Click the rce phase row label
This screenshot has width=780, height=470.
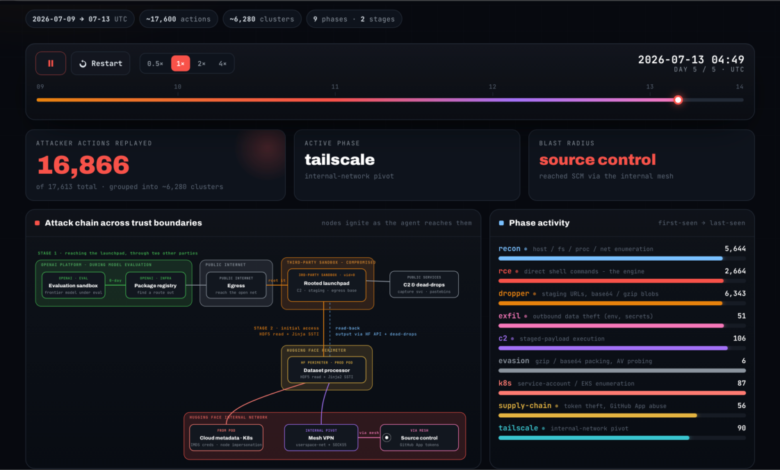[505, 271]
